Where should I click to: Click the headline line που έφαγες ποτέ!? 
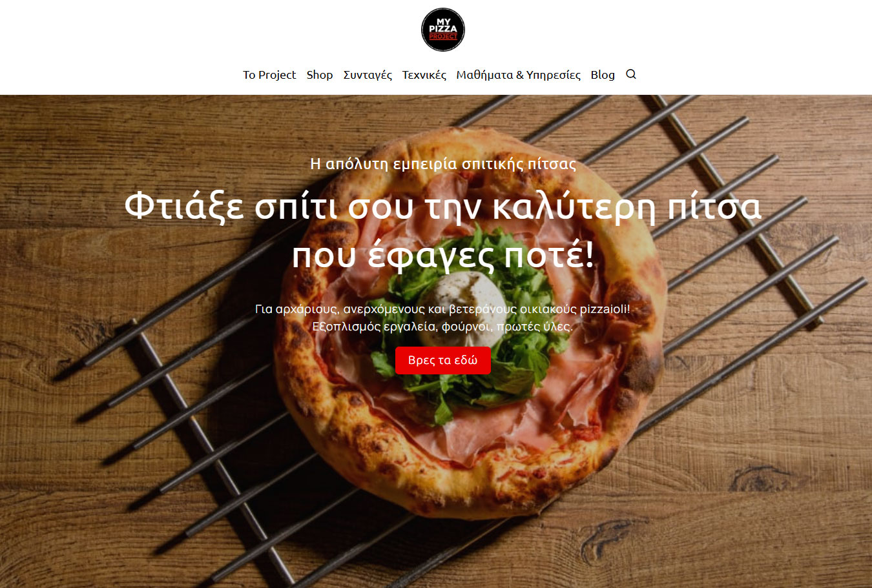point(442,256)
